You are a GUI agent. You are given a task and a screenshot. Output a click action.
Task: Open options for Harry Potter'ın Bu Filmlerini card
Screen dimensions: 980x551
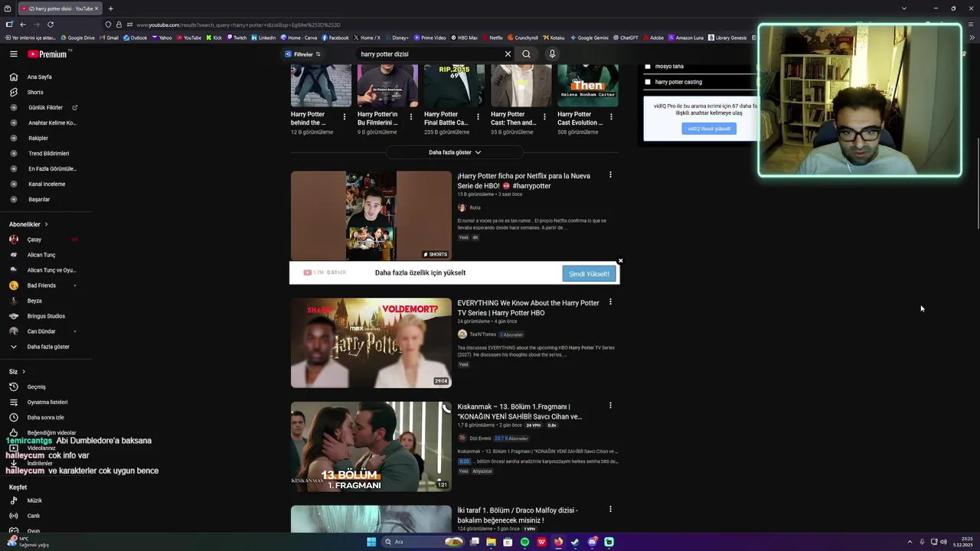tap(411, 117)
